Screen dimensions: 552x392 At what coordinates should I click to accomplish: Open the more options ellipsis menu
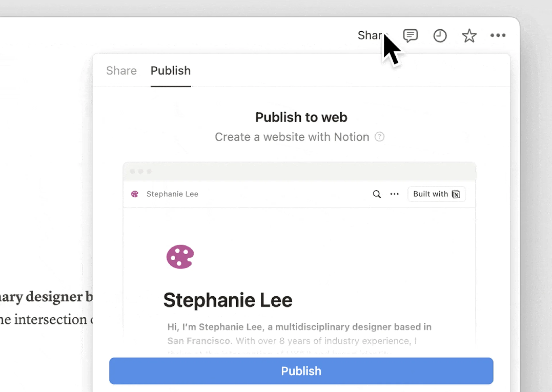(x=498, y=35)
